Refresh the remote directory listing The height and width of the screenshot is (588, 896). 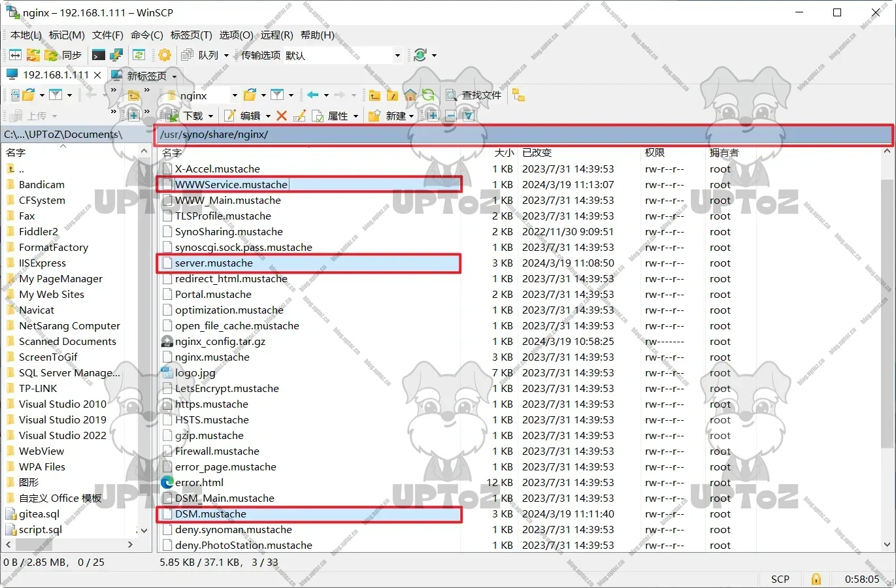pos(428,95)
